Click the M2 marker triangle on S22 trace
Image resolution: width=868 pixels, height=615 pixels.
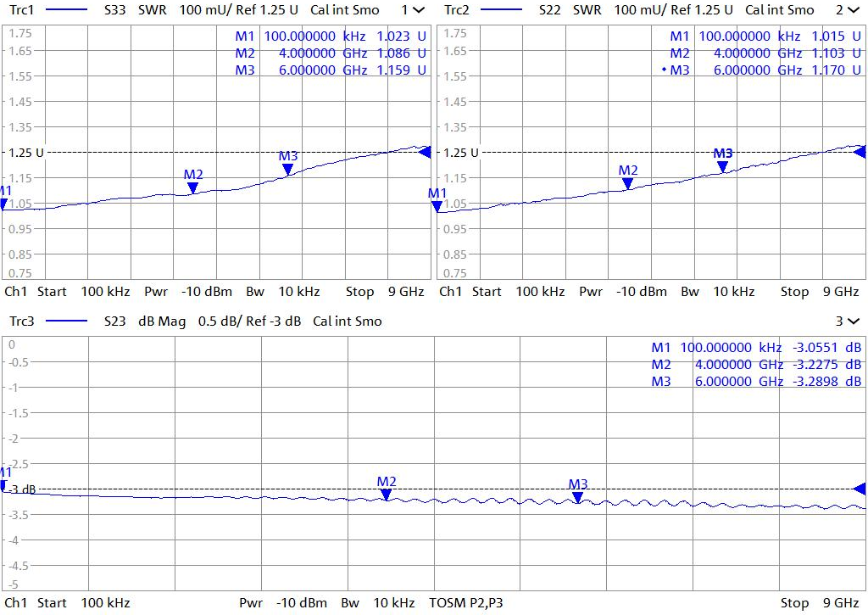pos(628,183)
